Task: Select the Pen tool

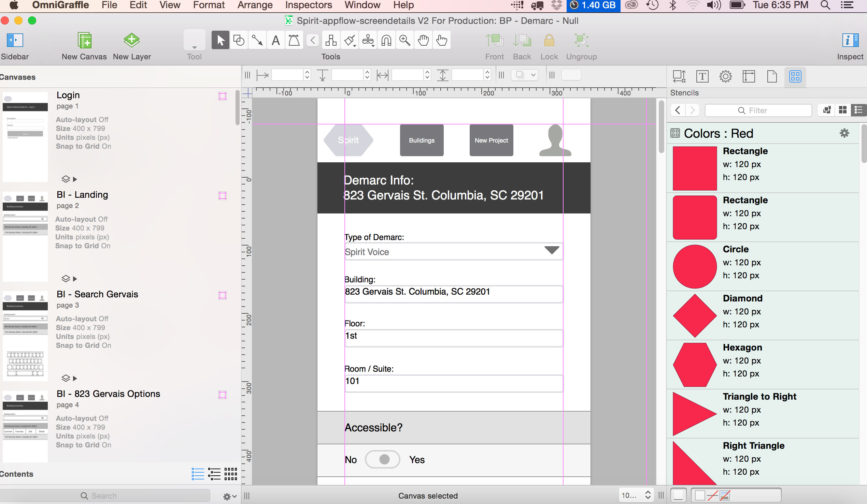Action: pos(294,40)
